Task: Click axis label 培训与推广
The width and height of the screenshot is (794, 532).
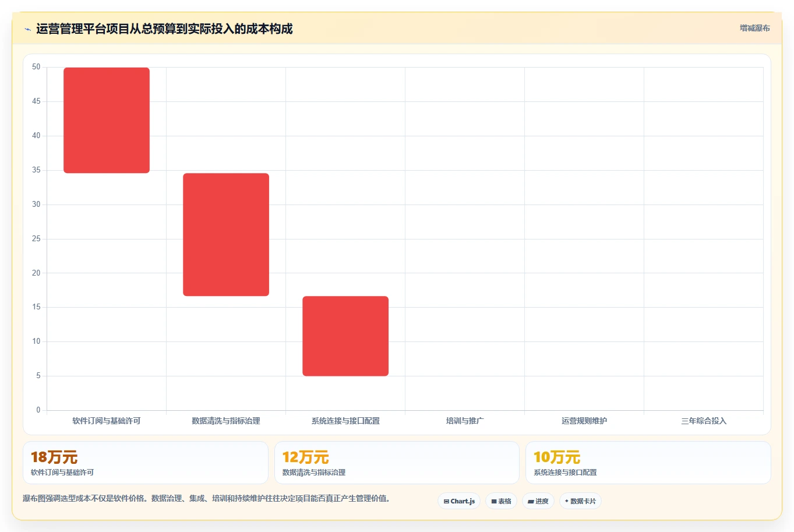Action: point(465,421)
